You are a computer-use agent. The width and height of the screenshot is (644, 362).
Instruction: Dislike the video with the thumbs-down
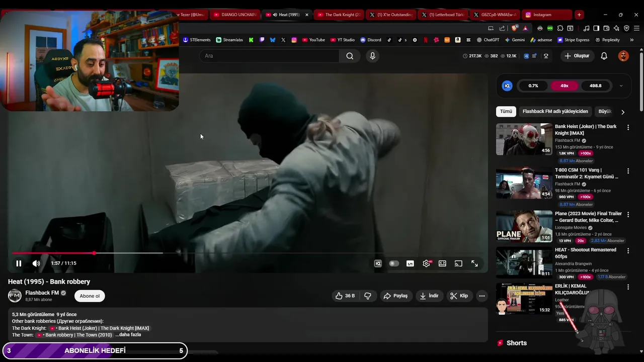368,296
